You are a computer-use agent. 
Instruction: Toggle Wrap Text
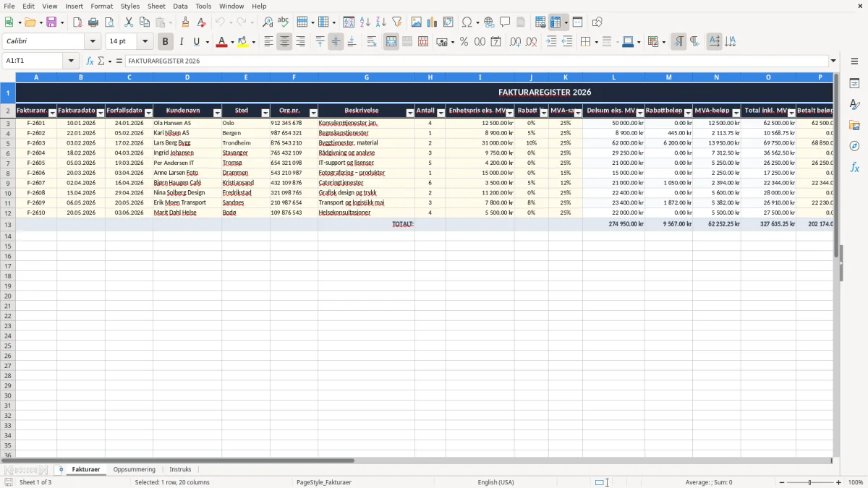click(x=372, y=42)
